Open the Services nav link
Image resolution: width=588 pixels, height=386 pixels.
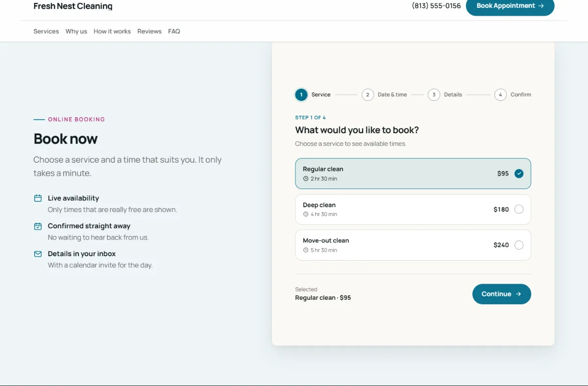click(x=46, y=31)
